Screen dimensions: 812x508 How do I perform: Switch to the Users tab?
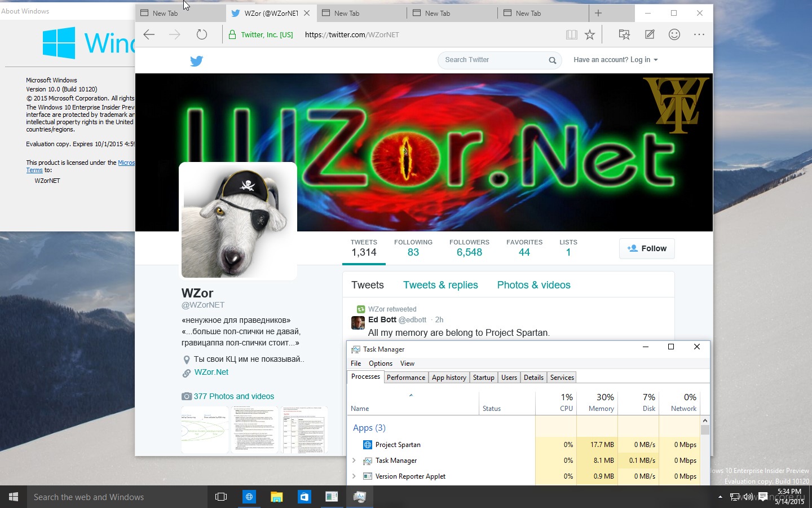[x=509, y=378]
